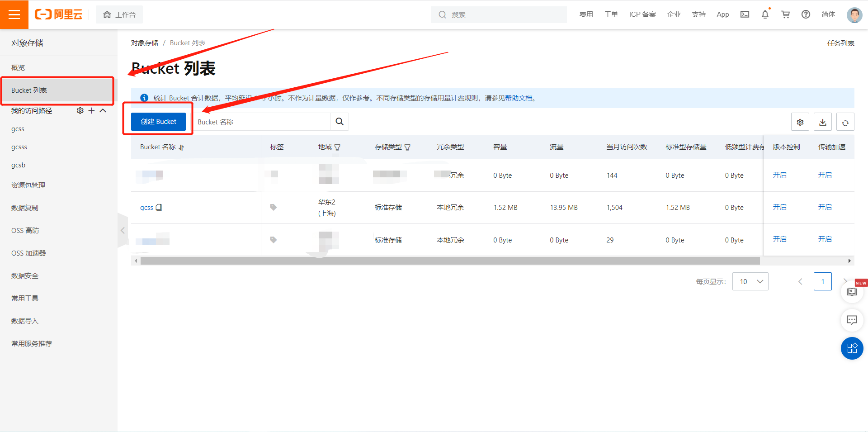
Task: Open 任务列表
Action: tap(840, 43)
